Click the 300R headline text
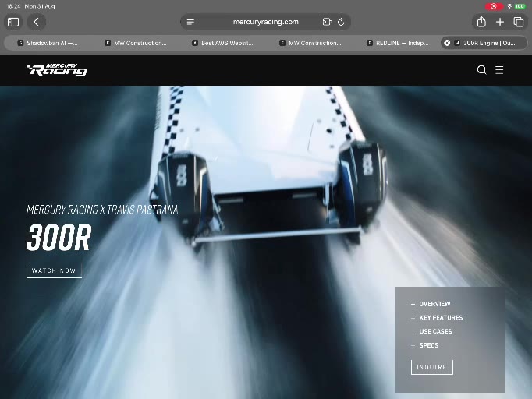The image size is (532, 399). coord(59,238)
